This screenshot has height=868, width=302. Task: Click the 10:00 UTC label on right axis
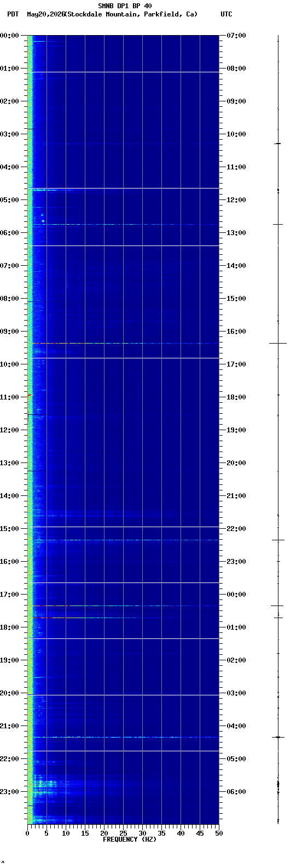pyautogui.click(x=236, y=134)
